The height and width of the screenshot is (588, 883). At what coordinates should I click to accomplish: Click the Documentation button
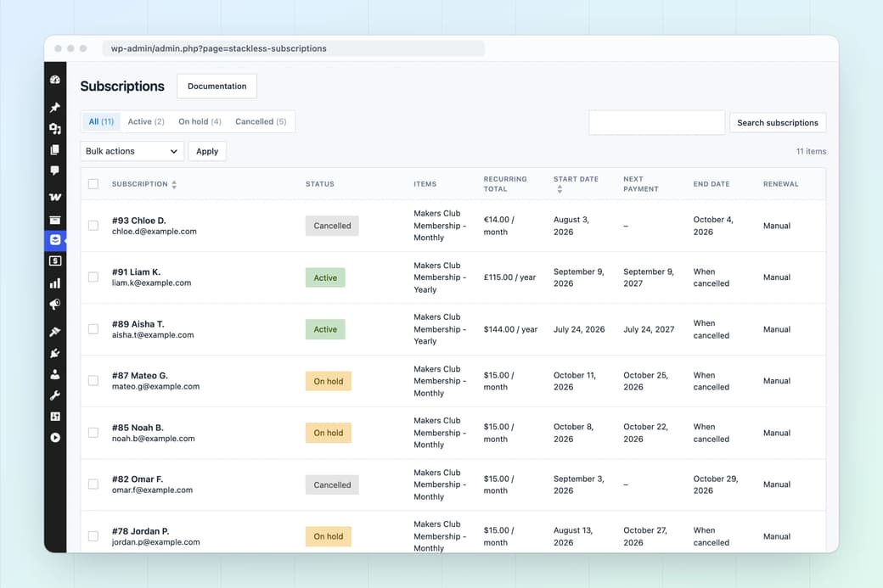[217, 86]
